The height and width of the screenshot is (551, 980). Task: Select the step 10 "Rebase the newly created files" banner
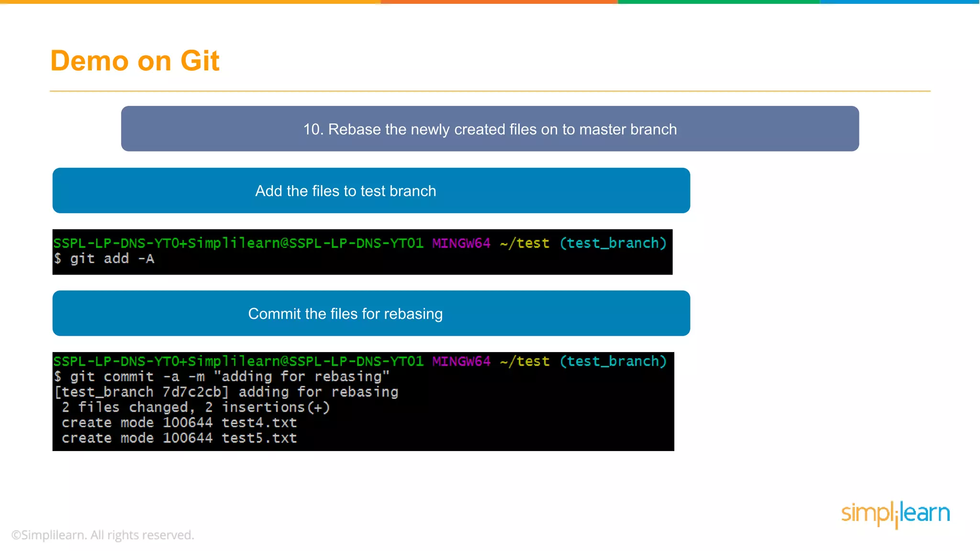coord(490,129)
